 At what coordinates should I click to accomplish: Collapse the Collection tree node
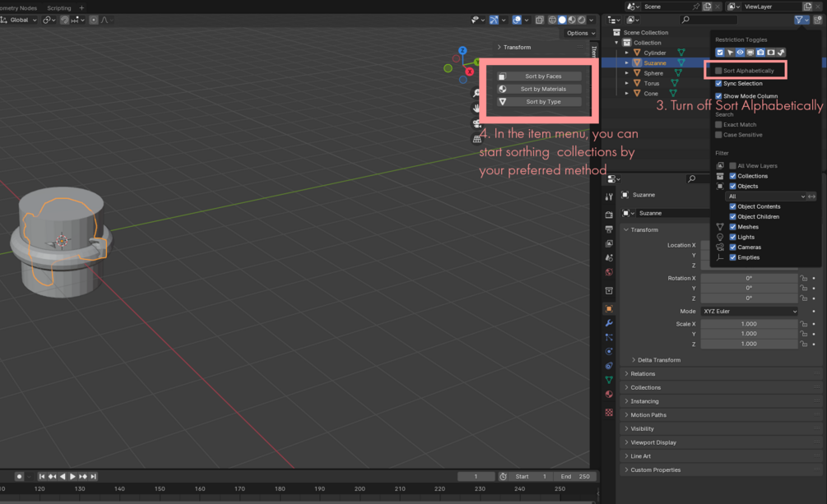pos(616,43)
